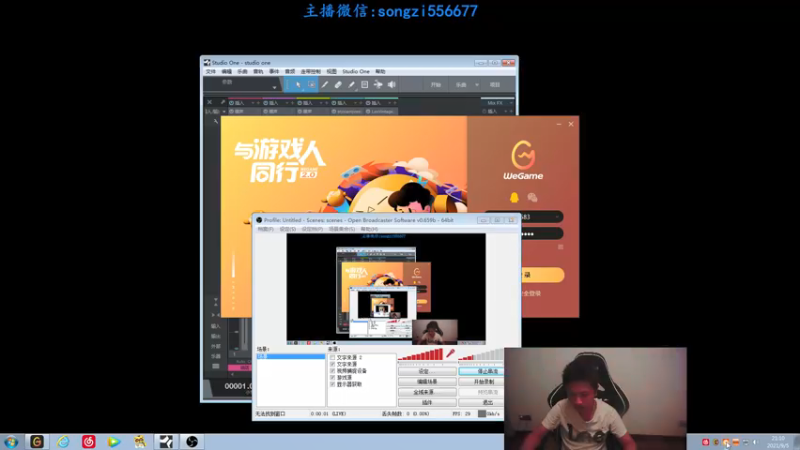Open the green play-arrow taskbar app
The height and width of the screenshot is (450, 800).
coord(114,442)
